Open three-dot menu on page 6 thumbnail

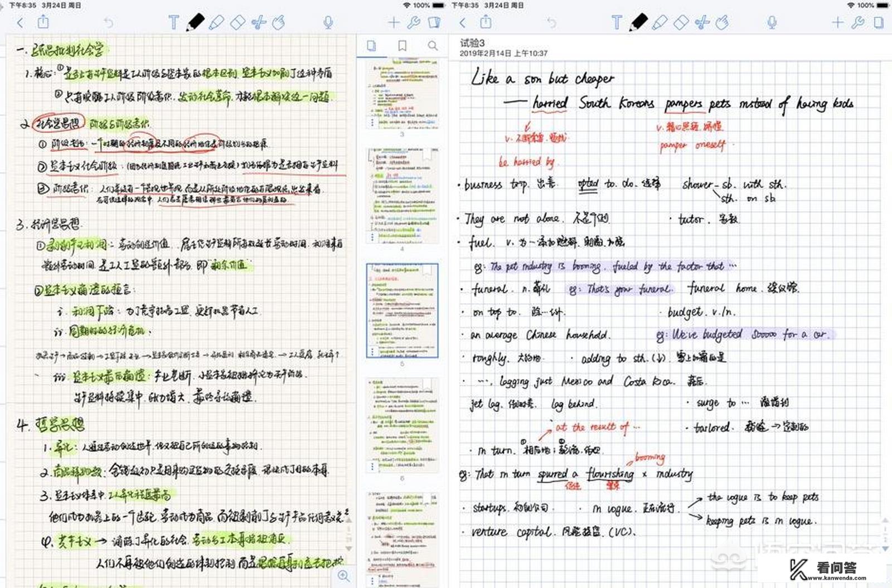point(372,466)
